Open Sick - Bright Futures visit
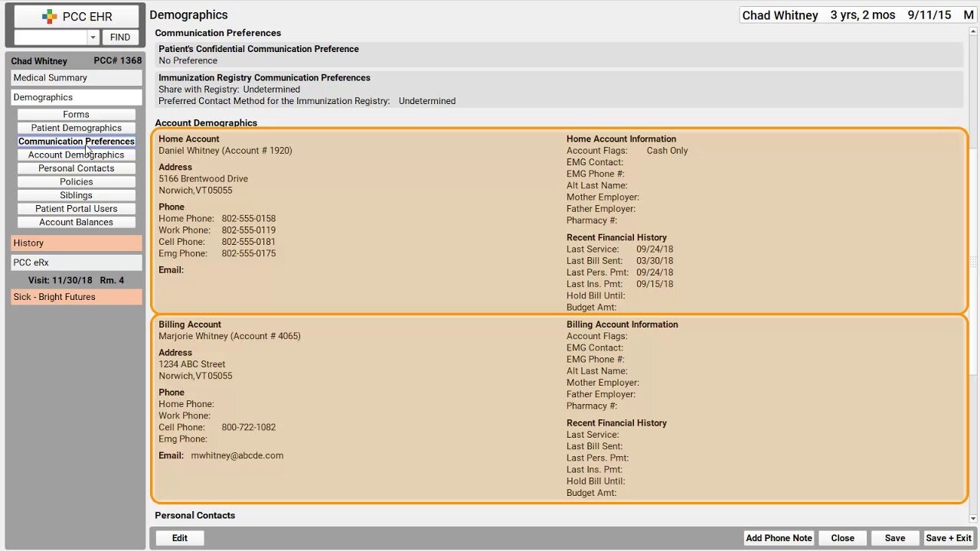Viewport: 980px width, 551px height. click(76, 297)
